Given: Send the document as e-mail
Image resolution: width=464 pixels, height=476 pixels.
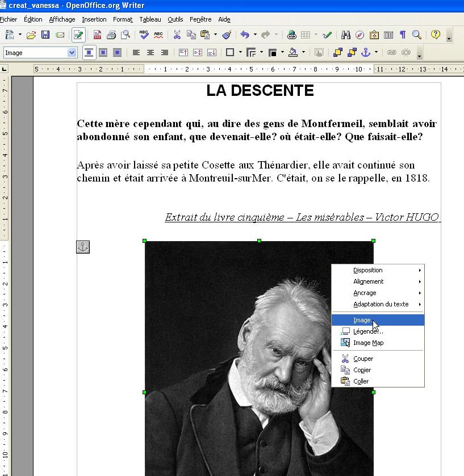Looking at the screenshot, I should point(60,35).
